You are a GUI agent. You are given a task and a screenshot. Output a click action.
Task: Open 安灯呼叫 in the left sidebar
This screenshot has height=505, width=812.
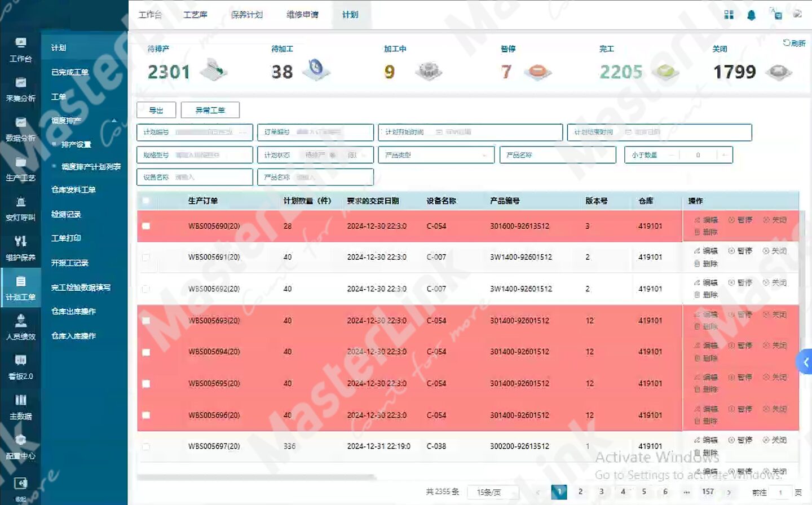click(21, 209)
